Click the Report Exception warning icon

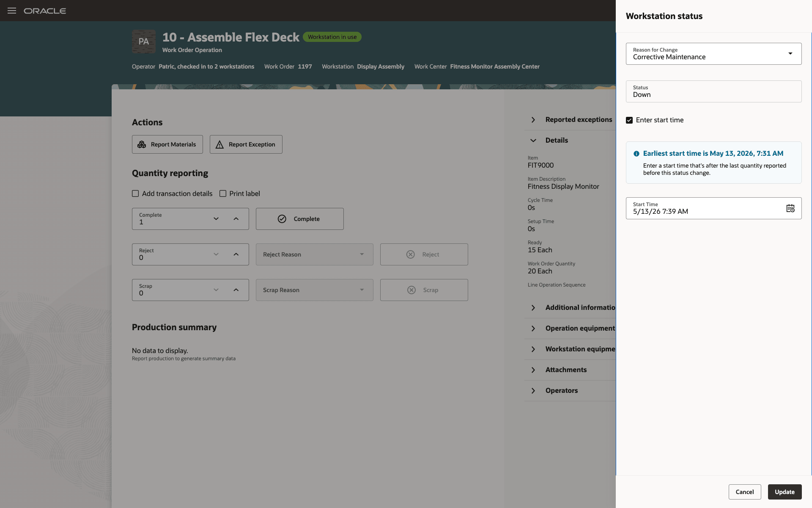[219, 144]
